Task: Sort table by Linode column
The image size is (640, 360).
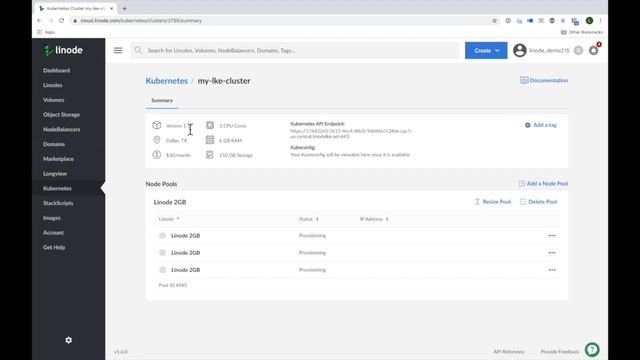Action: (169, 219)
